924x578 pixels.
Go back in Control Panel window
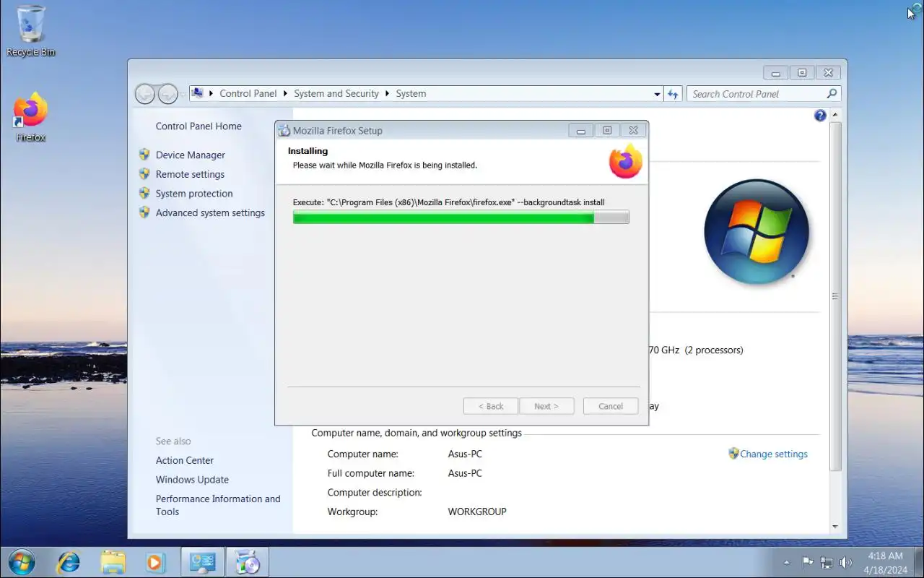tap(145, 94)
